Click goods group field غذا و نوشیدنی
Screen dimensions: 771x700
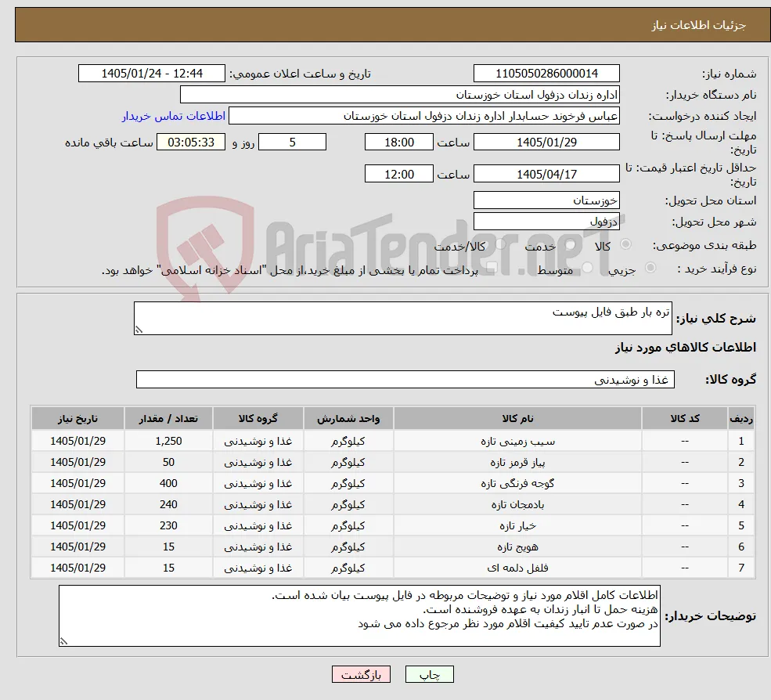(405, 379)
